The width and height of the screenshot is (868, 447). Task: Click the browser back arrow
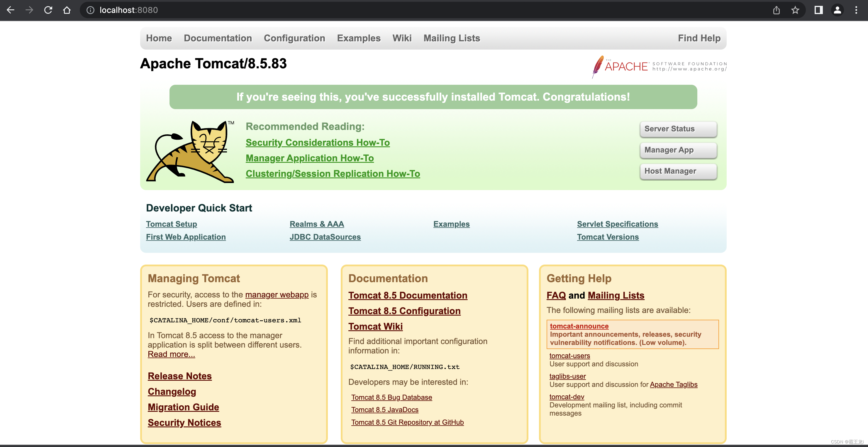(11, 10)
